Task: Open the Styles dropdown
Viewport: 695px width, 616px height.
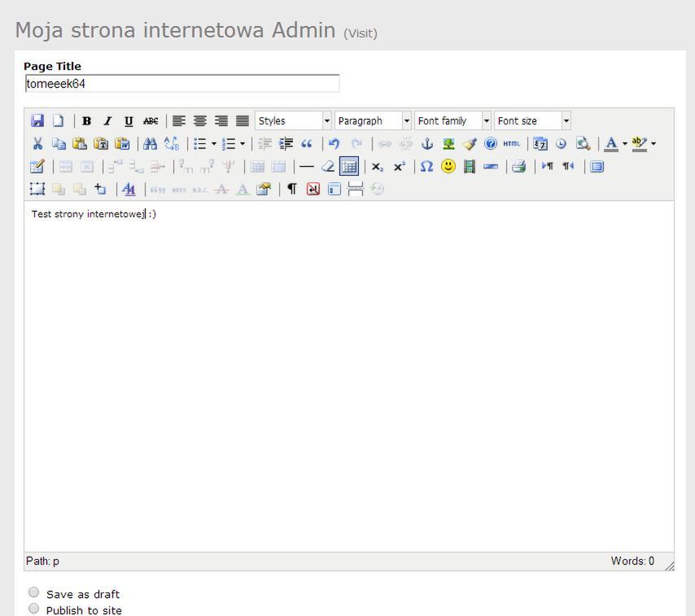Action: (x=294, y=120)
